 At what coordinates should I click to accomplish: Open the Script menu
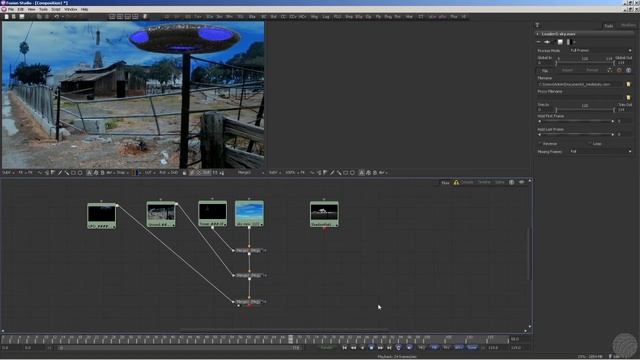(x=56, y=9)
